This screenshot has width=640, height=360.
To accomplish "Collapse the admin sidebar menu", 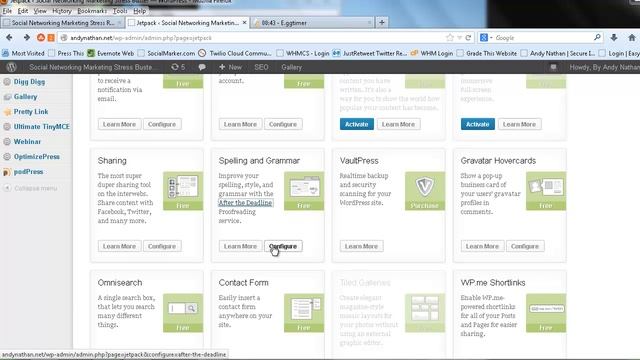I will click(x=31, y=188).
